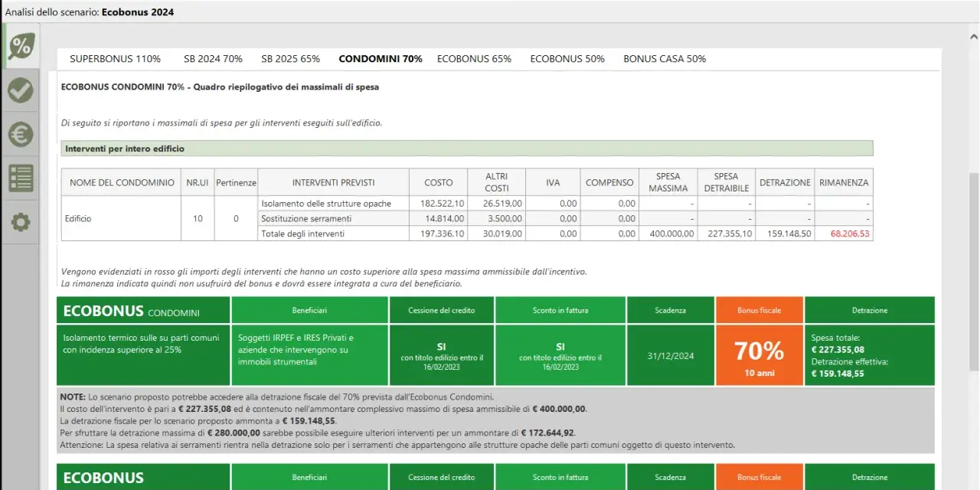Click the 'ECOBONUS CONDOMINI' card title
980x490 pixels.
pos(132,311)
